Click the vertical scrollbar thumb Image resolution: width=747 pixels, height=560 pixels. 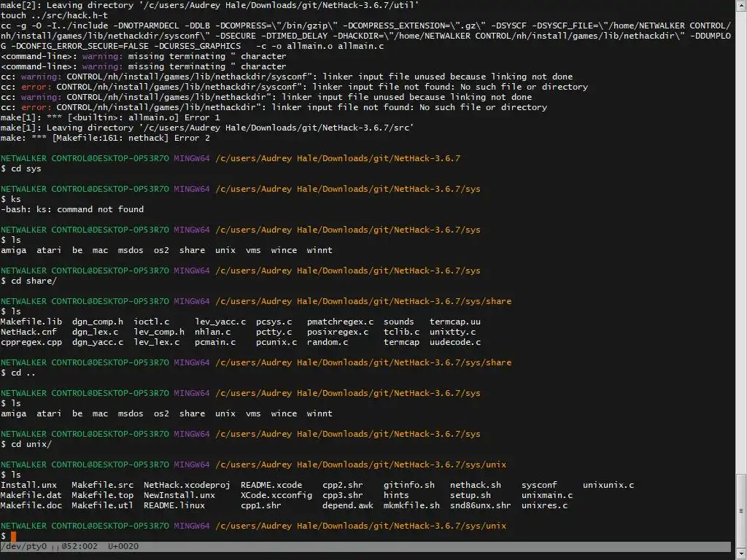(741, 511)
